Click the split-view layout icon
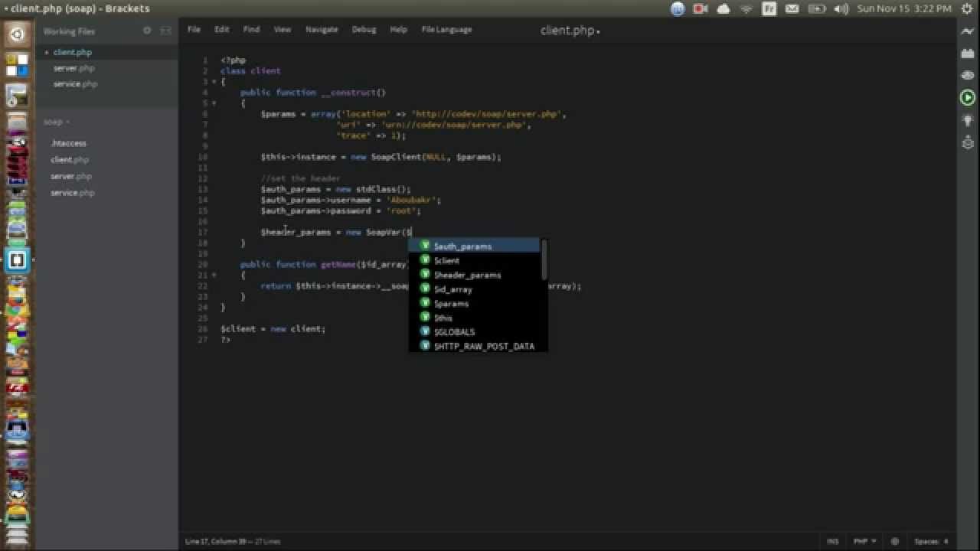The image size is (980, 551). click(165, 31)
